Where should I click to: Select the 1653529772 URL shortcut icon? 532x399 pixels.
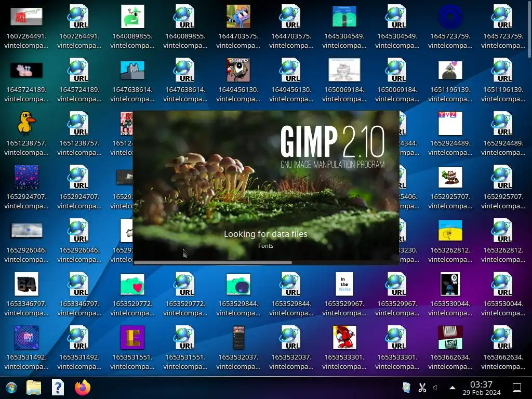[x=184, y=284]
